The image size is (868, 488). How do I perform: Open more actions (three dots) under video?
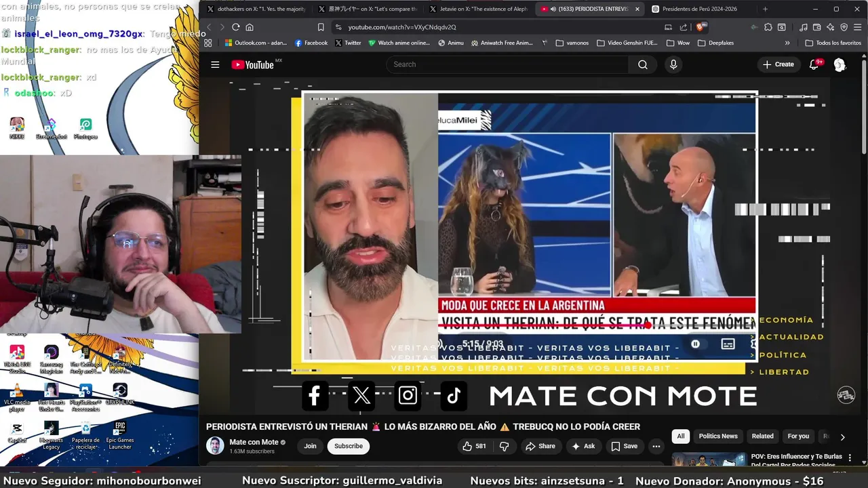656,446
